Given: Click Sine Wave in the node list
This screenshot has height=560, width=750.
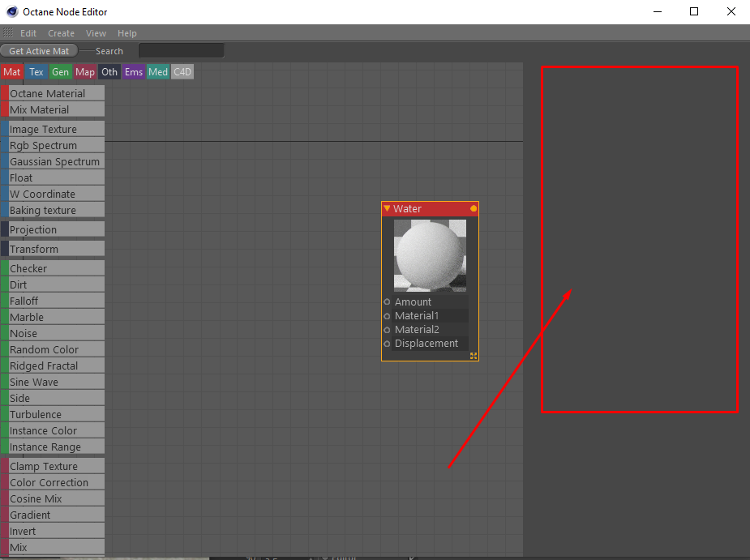Looking at the screenshot, I should tap(53, 382).
